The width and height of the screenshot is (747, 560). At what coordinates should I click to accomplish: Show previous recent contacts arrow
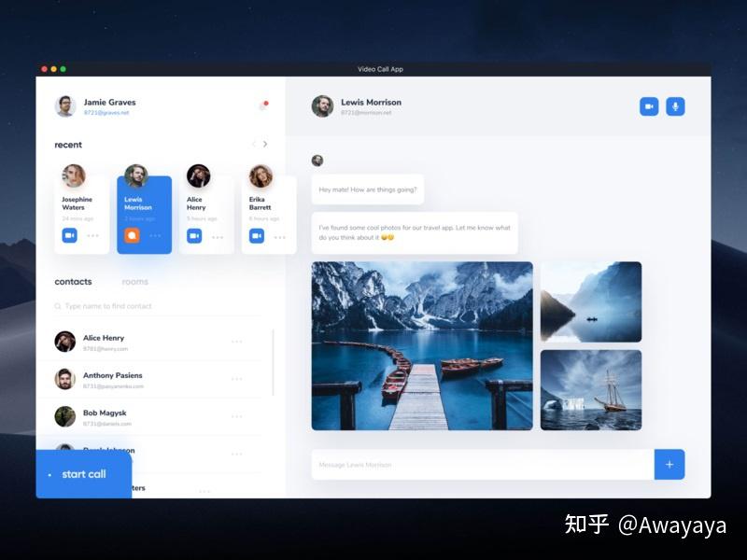253,145
